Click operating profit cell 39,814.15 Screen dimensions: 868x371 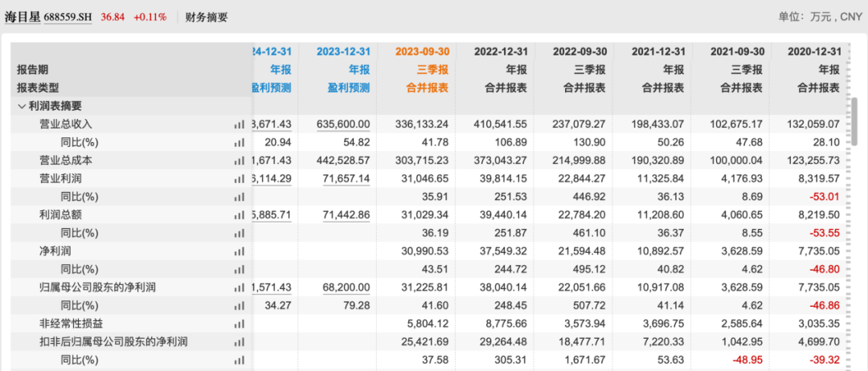[x=504, y=179]
